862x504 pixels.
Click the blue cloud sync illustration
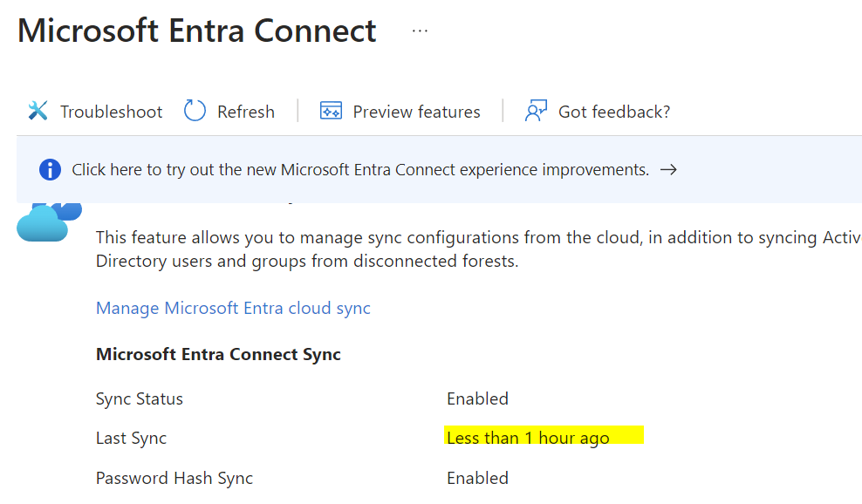click(x=48, y=221)
